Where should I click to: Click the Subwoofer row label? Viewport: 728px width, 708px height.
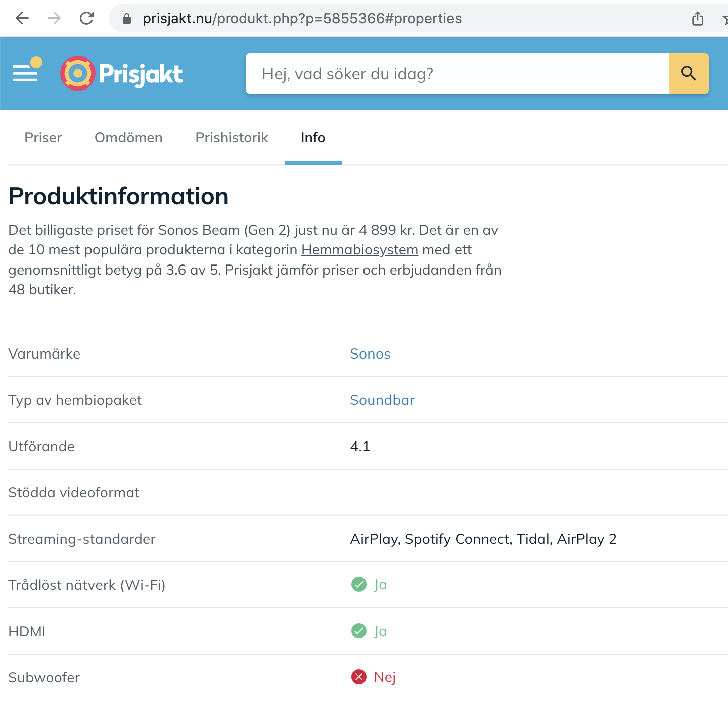pyautogui.click(x=44, y=678)
